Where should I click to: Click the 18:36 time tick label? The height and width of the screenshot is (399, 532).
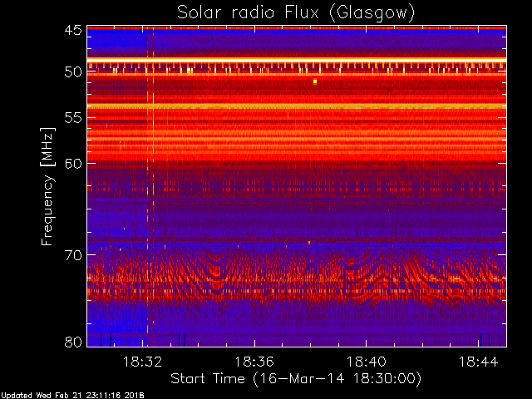254,362
